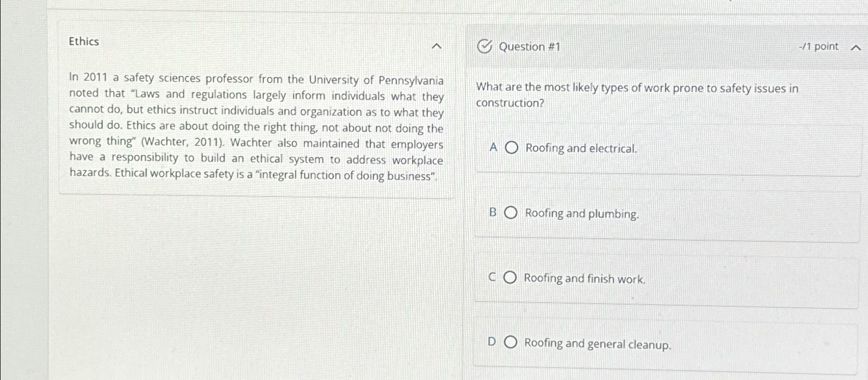Select radio button B for Roofing and plumbing
Viewport: 868px width, 380px height.
(x=512, y=213)
